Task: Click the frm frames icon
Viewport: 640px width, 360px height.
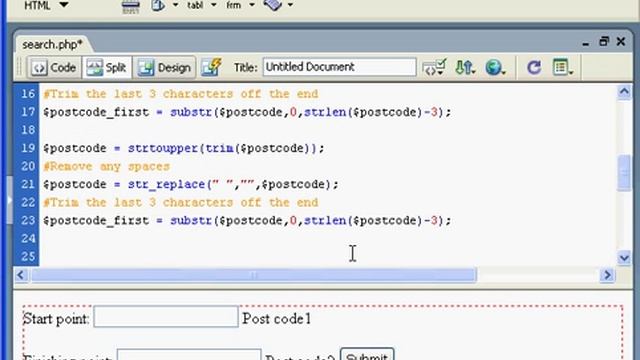Action: [x=233, y=5]
